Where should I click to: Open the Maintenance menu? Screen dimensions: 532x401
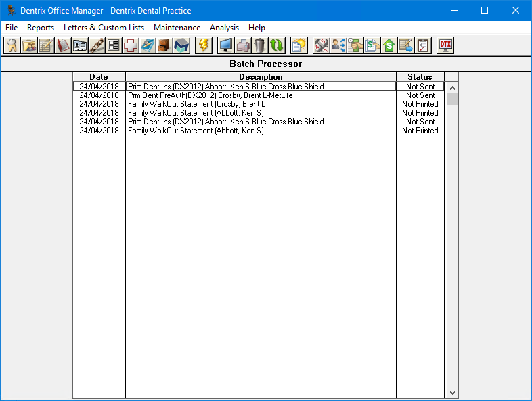177,28
